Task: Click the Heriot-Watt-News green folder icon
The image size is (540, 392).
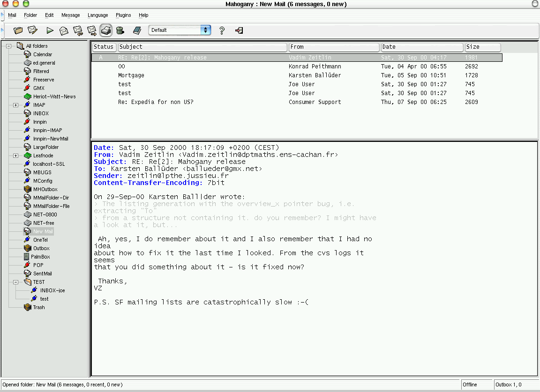Action: 28,96
